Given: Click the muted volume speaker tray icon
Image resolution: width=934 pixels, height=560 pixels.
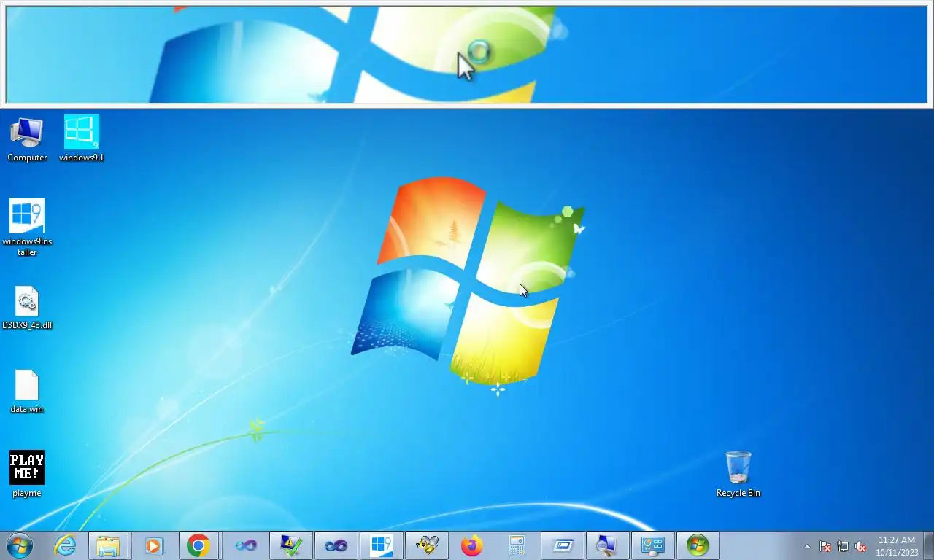Looking at the screenshot, I should tap(860, 546).
